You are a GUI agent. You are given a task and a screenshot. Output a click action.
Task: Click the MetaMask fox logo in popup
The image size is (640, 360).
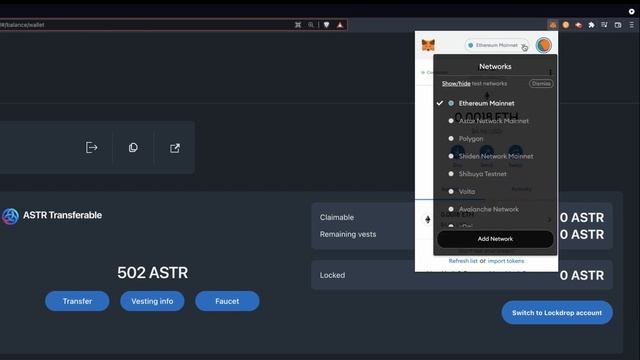pos(428,45)
